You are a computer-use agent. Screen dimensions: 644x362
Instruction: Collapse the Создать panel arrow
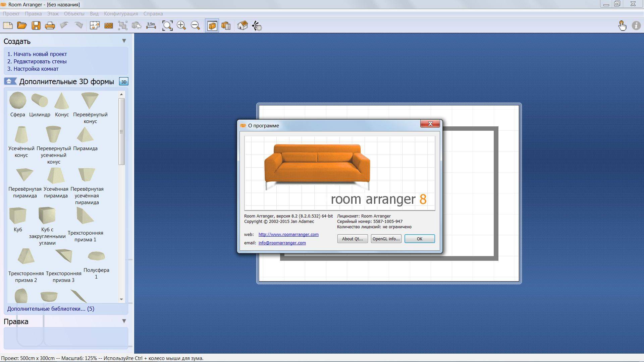click(124, 41)
